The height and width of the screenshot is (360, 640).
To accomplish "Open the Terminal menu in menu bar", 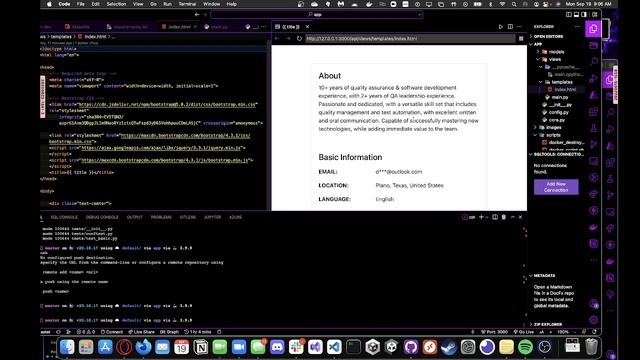I will [x=187, y=4].
